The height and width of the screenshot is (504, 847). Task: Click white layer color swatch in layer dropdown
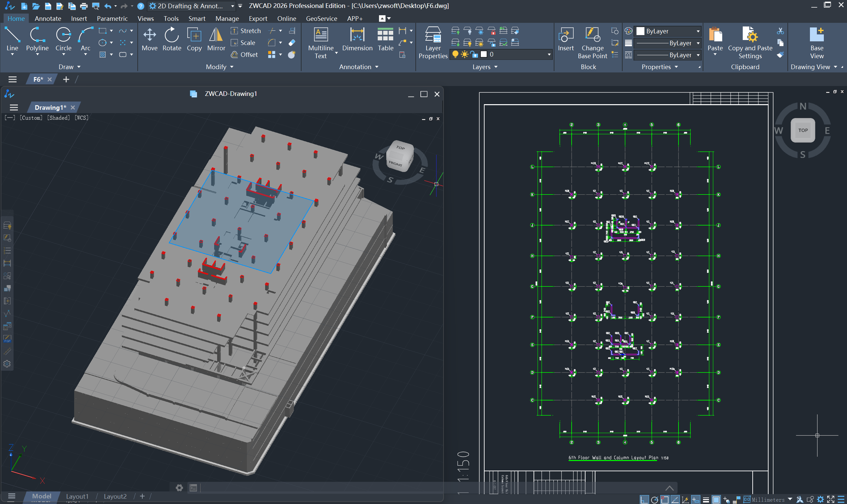pyautogui.click(x=484, y=54)
